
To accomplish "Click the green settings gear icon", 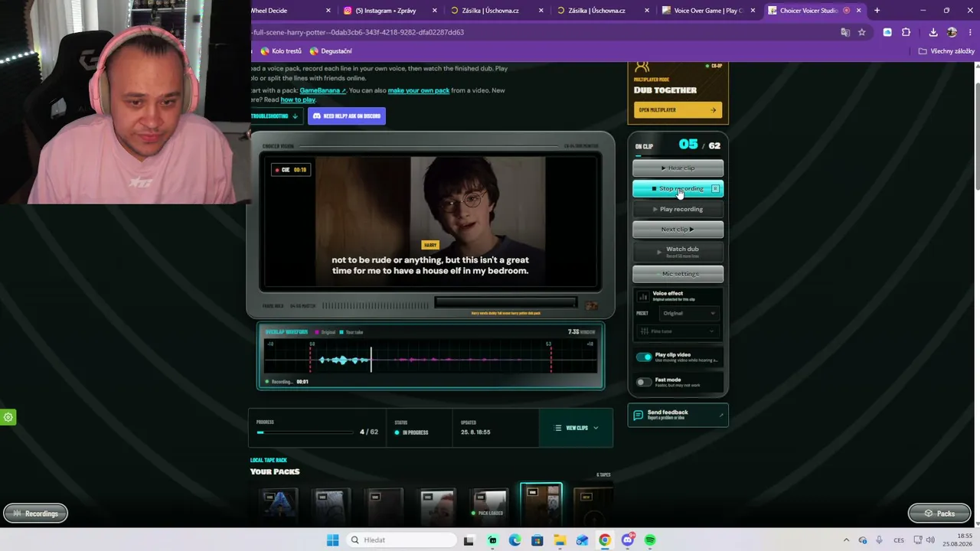I will 8,417.
